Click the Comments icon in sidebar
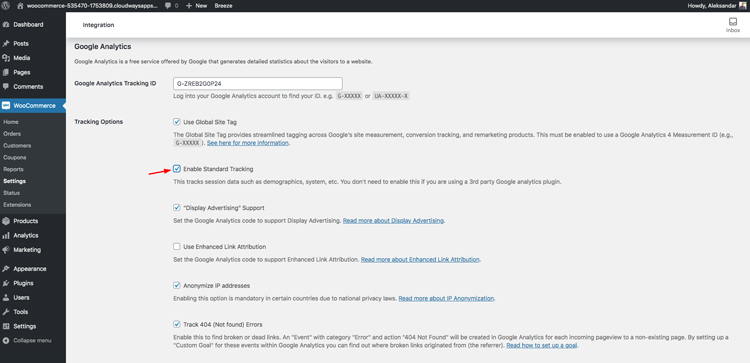Screen dimensions: 750x363 6,87
